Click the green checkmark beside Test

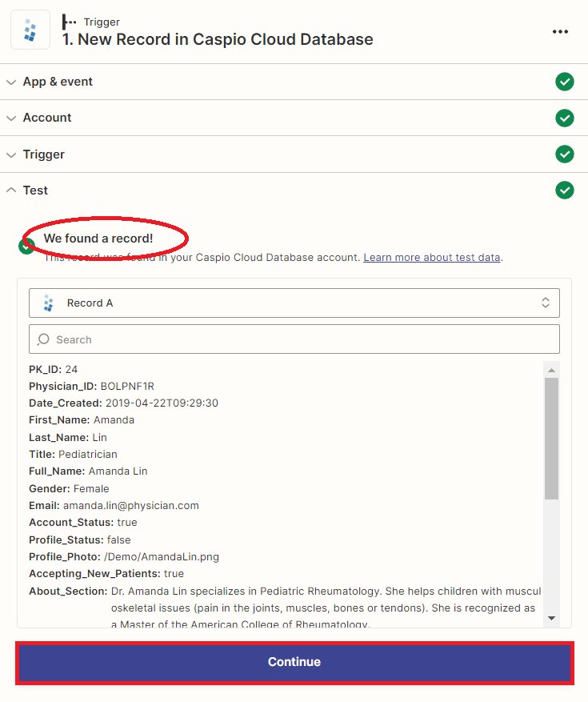point(565,191)
